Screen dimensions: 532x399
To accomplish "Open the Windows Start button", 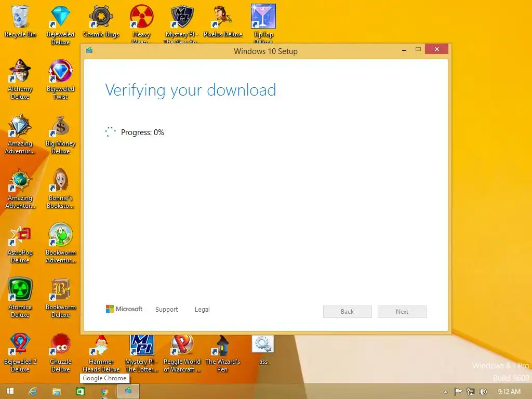I will click(10, 391).
